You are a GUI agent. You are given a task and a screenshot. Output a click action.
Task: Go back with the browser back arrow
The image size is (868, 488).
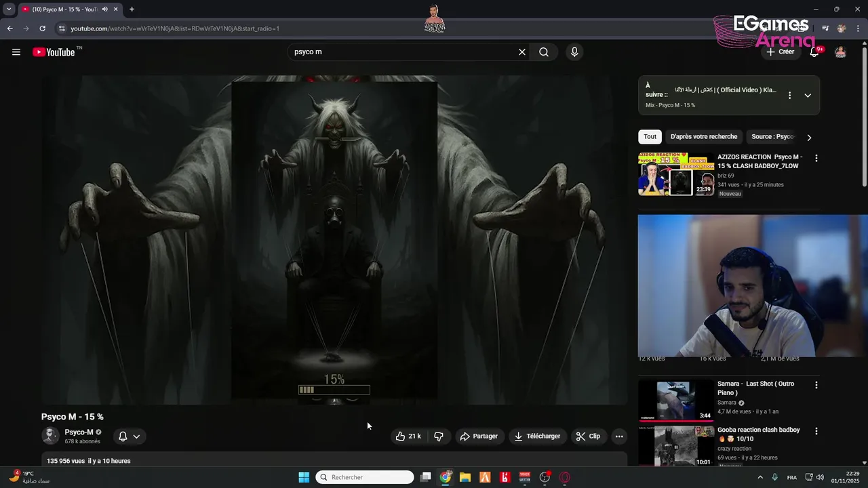click(x=9, y=28)
